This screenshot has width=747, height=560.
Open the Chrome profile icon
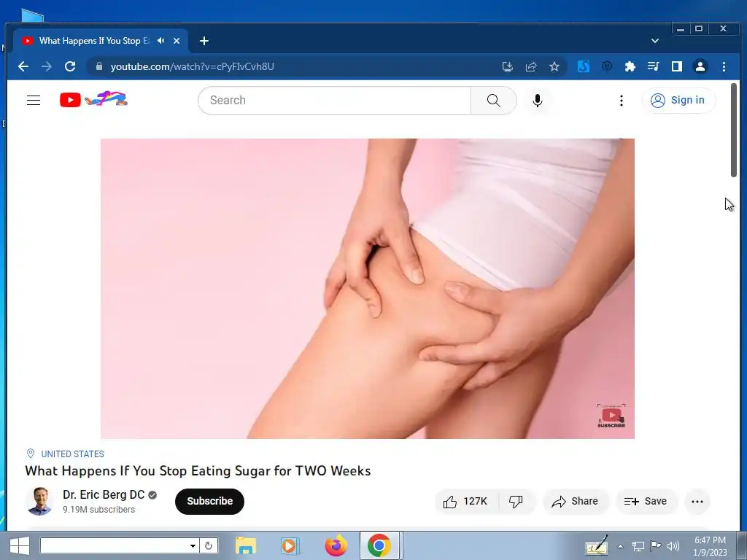[700, 66]
